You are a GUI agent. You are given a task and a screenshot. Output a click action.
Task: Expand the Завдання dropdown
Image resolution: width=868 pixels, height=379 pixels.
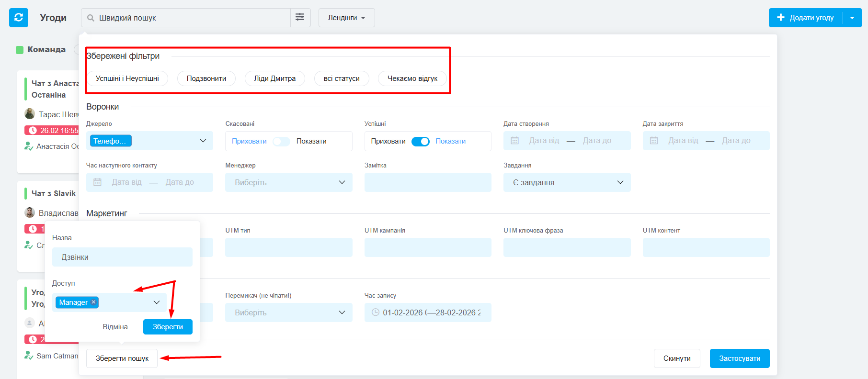[x=620, y=182]
